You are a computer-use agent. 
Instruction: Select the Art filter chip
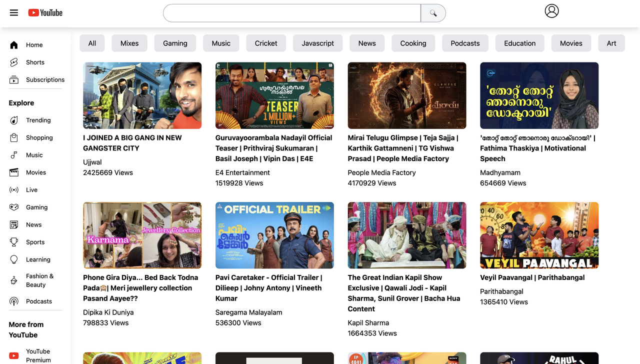611,43
